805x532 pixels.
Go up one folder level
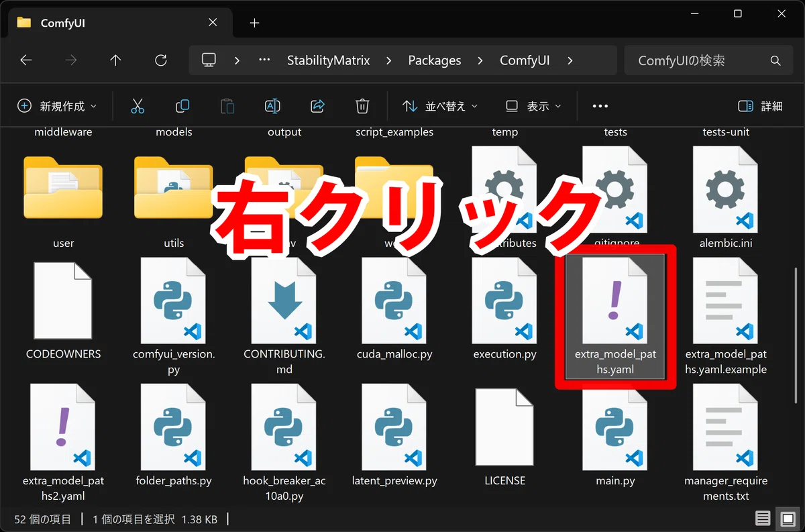(115, 60)
